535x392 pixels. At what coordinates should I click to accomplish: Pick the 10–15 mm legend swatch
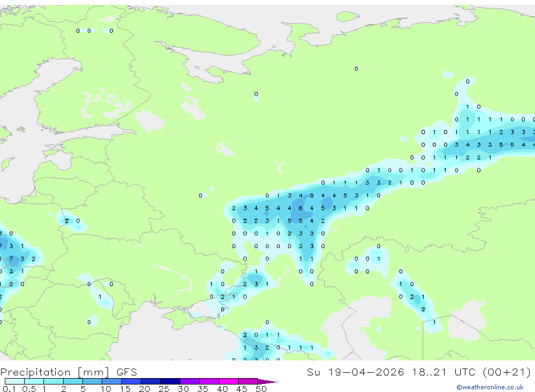coord(112,381)
